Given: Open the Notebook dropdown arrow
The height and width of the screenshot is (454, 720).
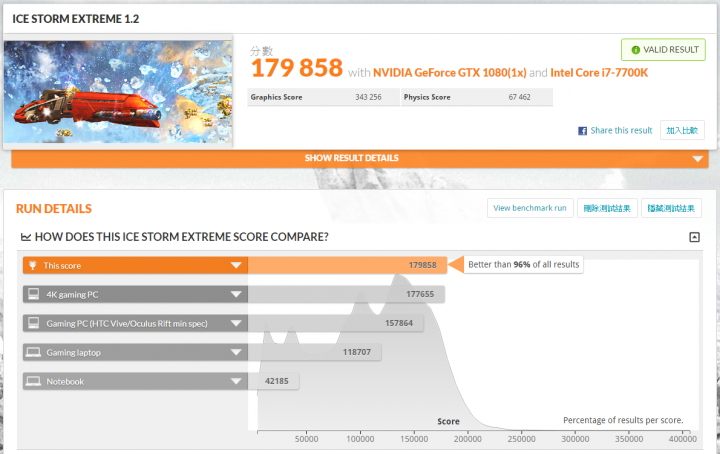Looking at the screenshot, I should click(236, 381).
